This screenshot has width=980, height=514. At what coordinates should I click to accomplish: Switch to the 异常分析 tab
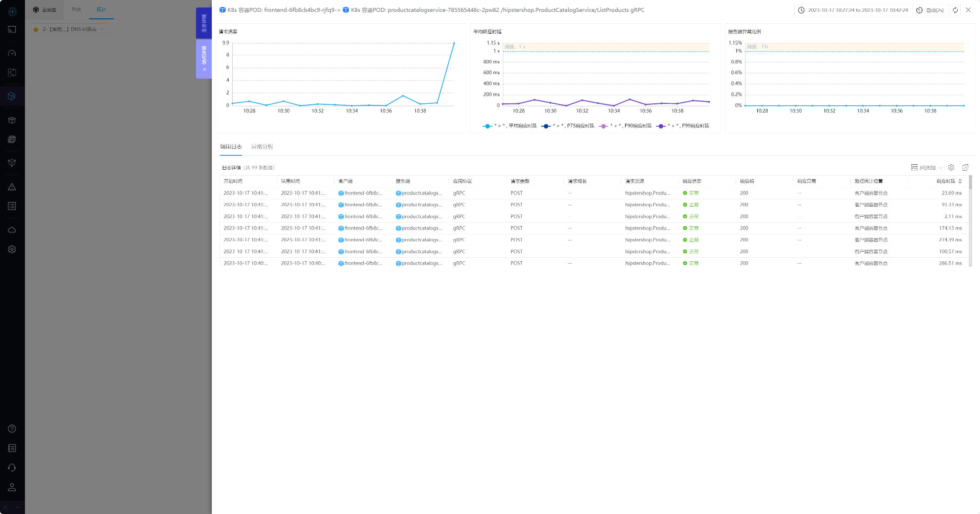coord(262,147)
